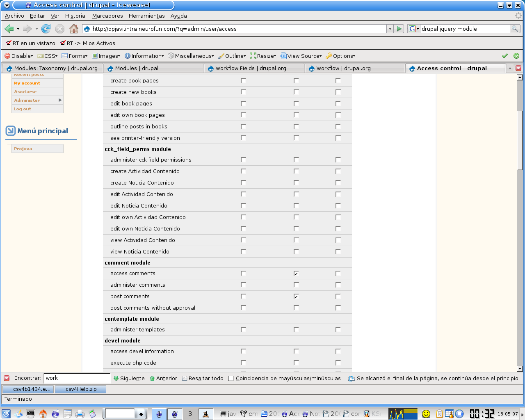
Task: Click the green Go arrow beside URL bar
Action: coord(399,29)
